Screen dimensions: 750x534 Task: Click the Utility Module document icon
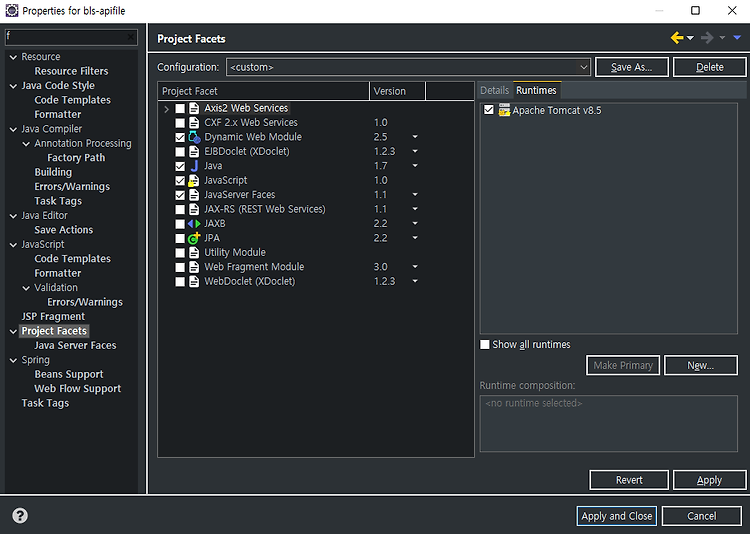coord(194,253)
